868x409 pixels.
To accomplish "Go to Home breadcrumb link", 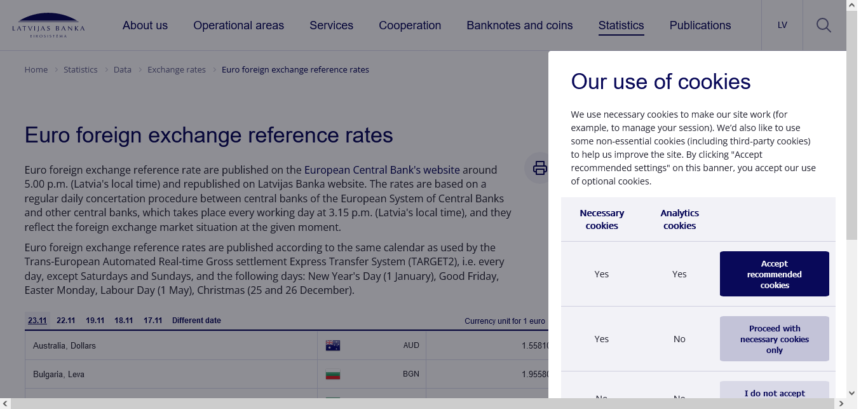I will pos(36,69).
